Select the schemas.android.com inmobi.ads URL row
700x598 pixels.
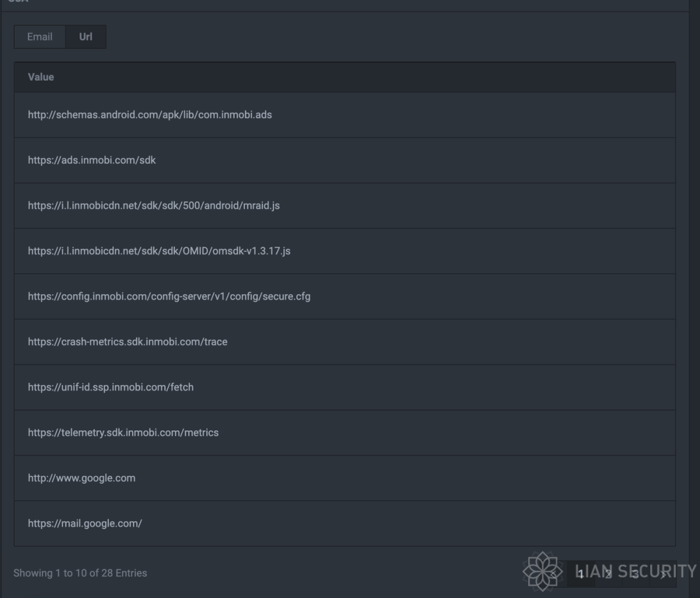[345, 115]
